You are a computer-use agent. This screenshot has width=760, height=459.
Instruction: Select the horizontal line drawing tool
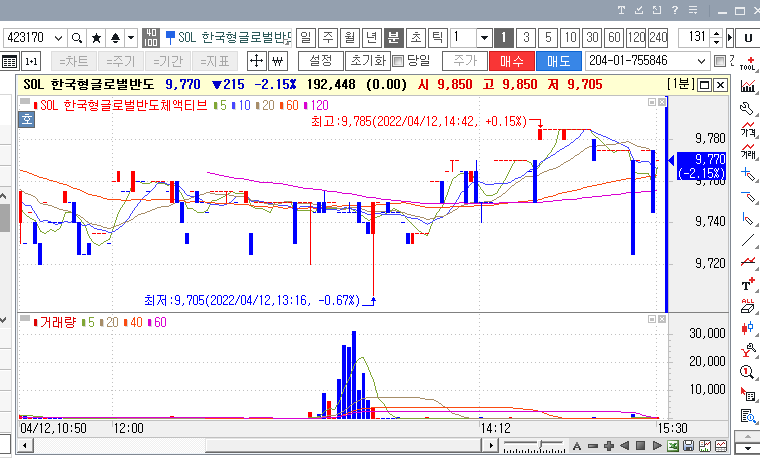(747, 196)
